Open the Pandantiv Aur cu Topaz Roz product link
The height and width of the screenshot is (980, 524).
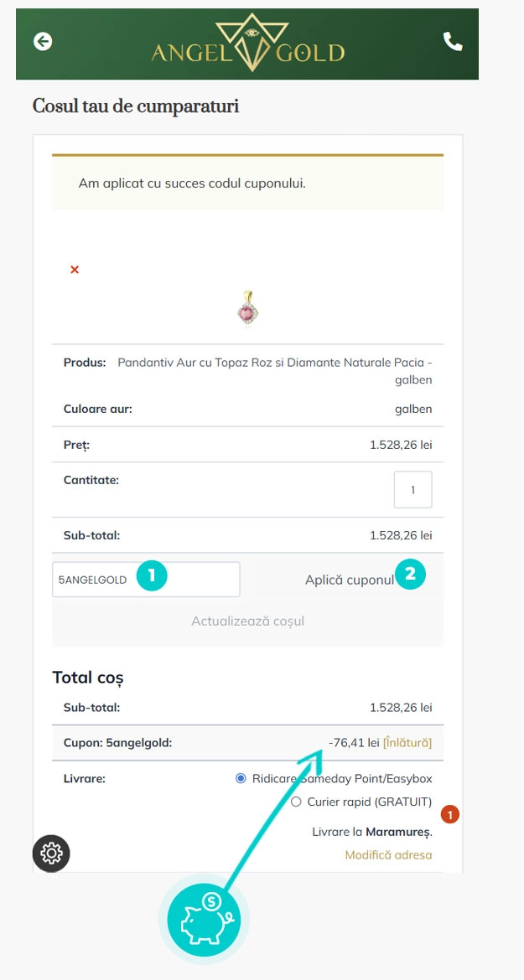tap(275, 370)
